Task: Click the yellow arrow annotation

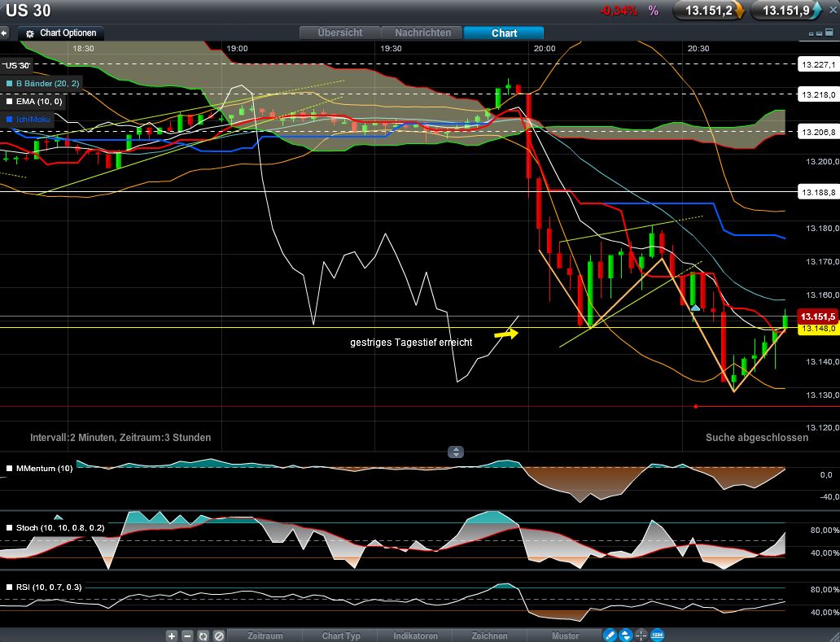Action: point(506,334)
